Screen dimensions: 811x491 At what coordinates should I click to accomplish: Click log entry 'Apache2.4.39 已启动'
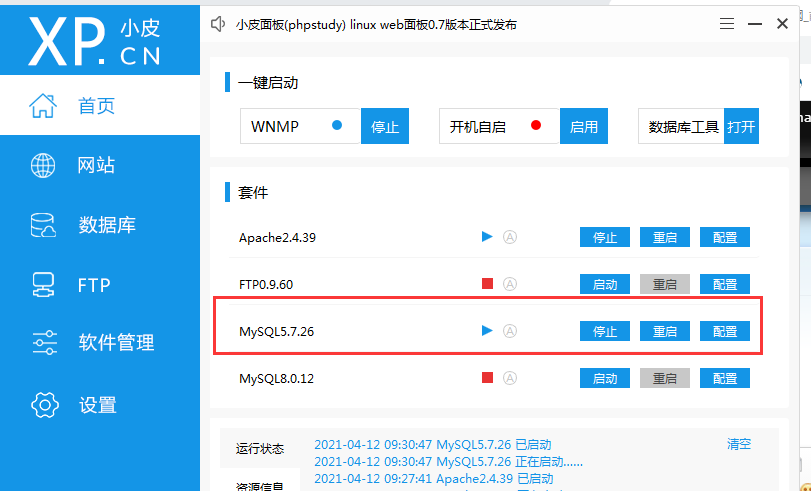click(433, 478)
